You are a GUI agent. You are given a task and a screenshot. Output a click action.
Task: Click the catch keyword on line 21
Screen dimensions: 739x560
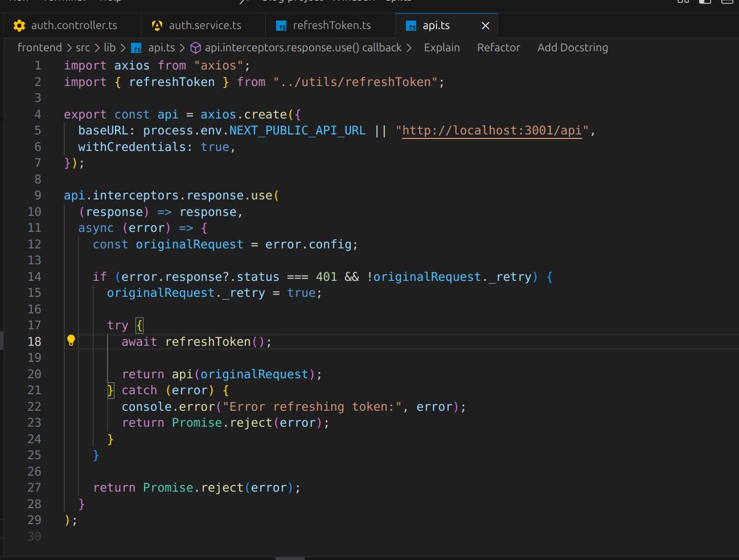(140, 390)
